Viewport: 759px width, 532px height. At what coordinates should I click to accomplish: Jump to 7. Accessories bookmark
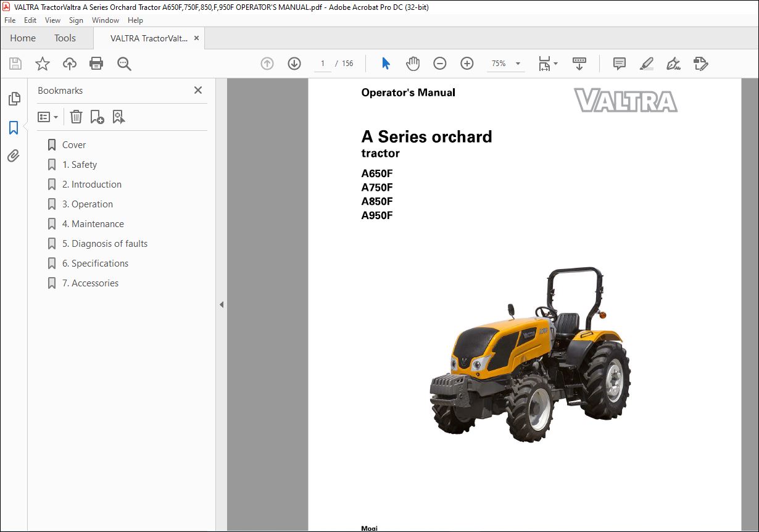(x=91, y=283)
